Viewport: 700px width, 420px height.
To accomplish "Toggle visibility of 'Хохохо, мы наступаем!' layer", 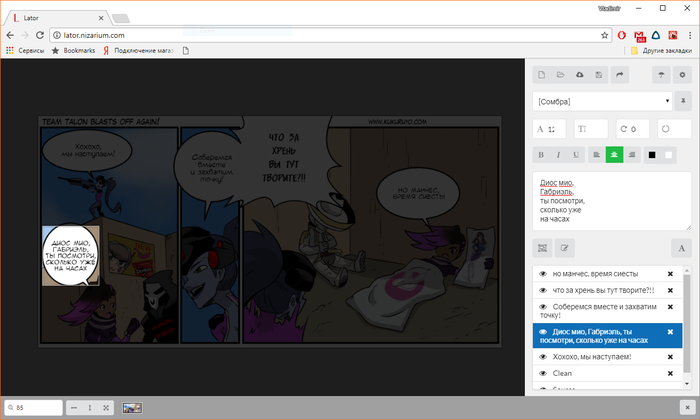I will click(x=543, y=357).
